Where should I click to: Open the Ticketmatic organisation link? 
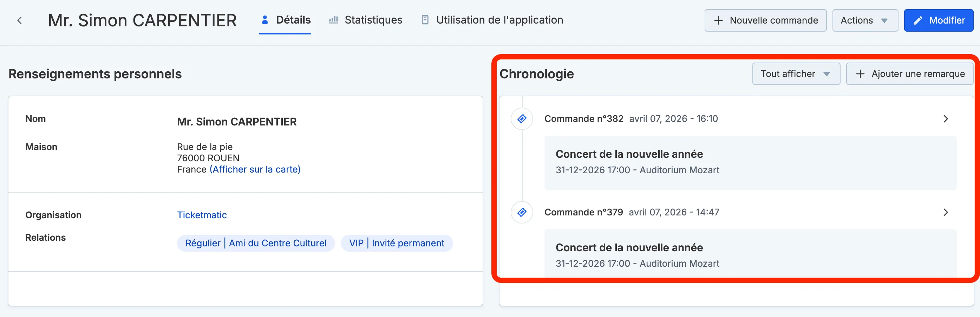pos(202,215)
